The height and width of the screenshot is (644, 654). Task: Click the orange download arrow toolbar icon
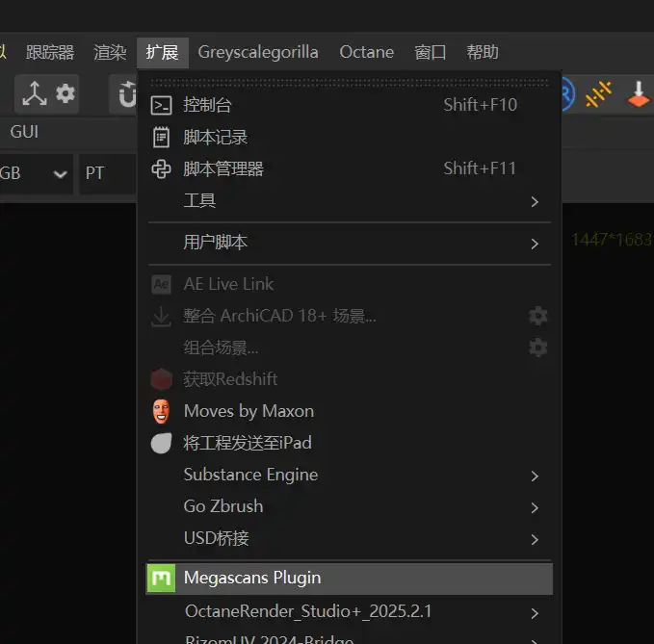(x=638, y=93)
